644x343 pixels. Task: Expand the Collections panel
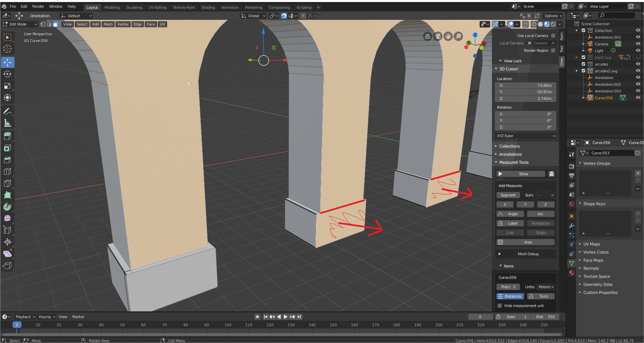[509, 146]
